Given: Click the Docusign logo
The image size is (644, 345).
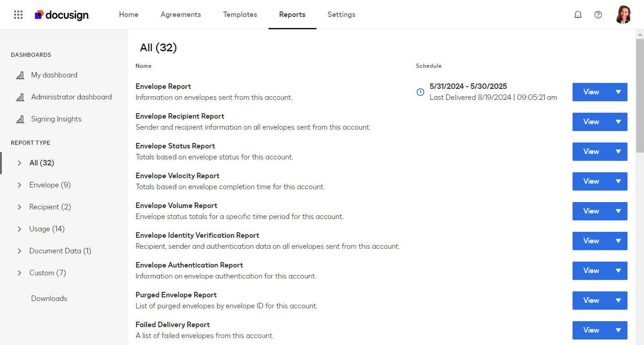Looking at the screenshot, I should 62,15.
